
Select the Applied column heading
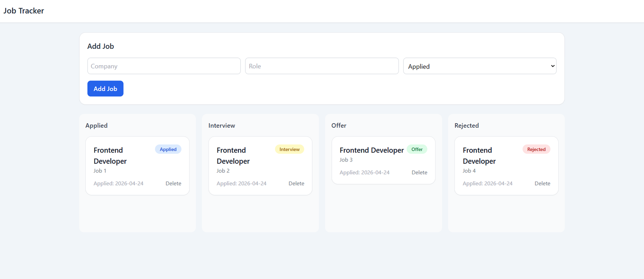[x=97, y=126]
